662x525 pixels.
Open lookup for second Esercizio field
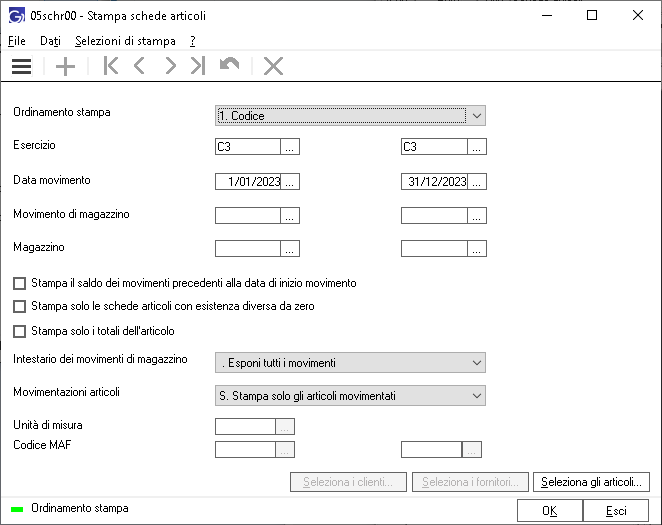click(x=477, y=146)
